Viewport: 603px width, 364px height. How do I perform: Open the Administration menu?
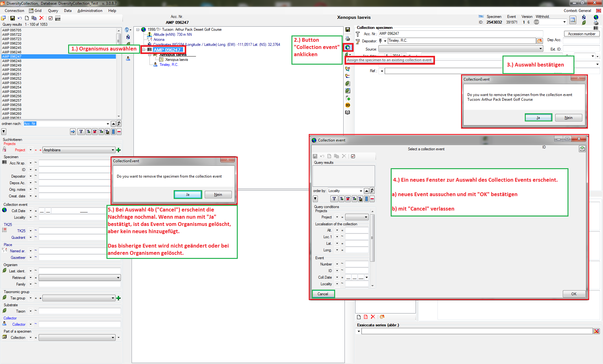coord(90,11)
